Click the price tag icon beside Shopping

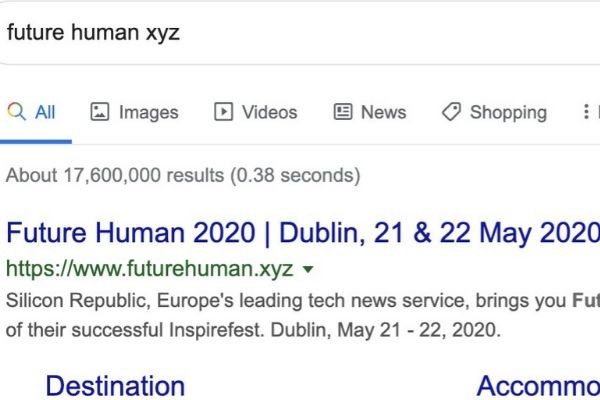(452, 112)
